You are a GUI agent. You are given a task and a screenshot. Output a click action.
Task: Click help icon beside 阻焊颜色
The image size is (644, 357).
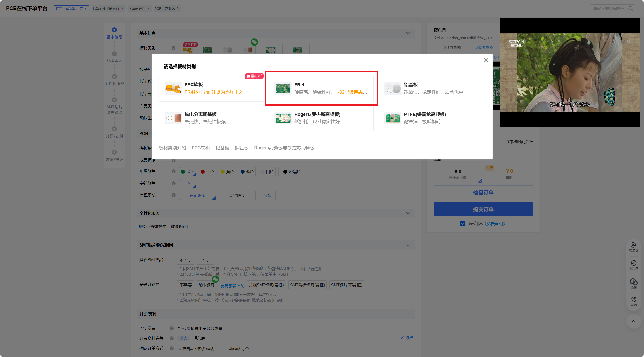click(173, 171)
